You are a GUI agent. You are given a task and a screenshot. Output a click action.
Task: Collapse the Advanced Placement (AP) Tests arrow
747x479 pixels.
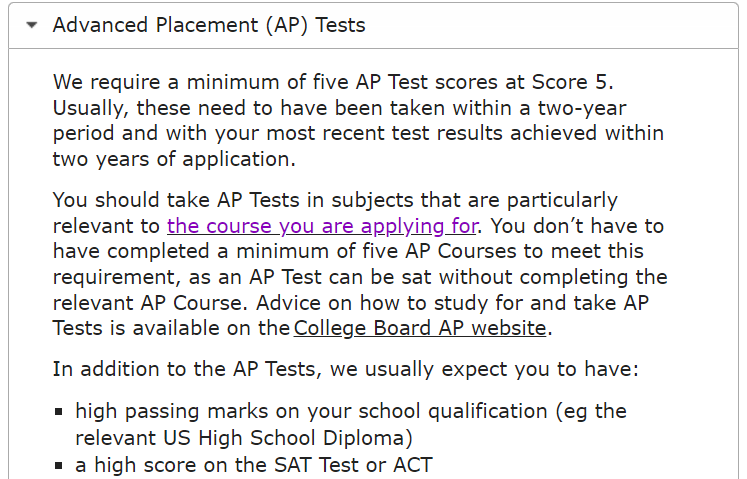(x=32, y=25)
